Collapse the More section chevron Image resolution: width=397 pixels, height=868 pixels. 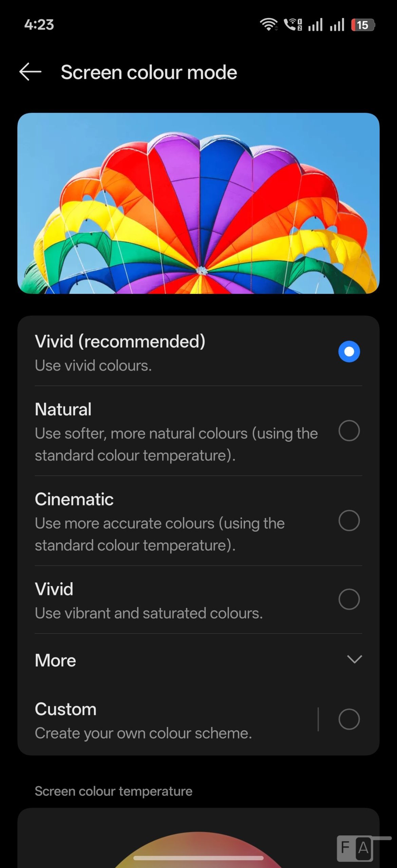pyautogui.click(x=354, y=659)
